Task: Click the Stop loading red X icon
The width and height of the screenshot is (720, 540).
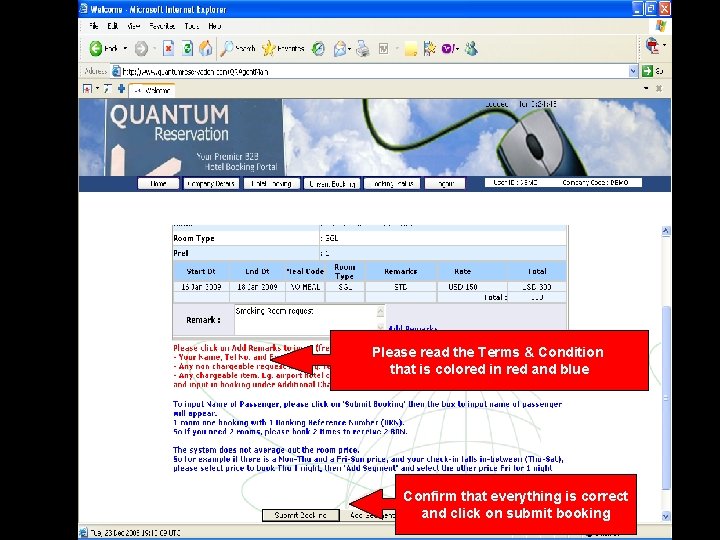Action: [169, 48]
